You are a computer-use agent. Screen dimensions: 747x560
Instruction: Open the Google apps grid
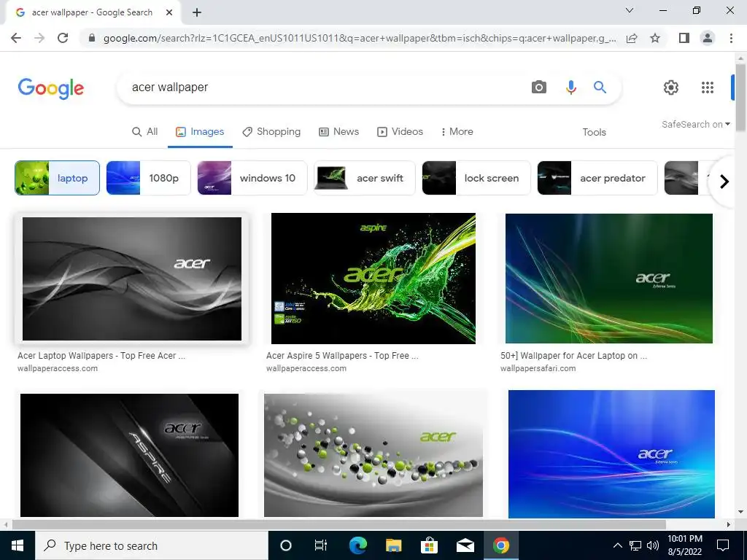tap(708, 87)
